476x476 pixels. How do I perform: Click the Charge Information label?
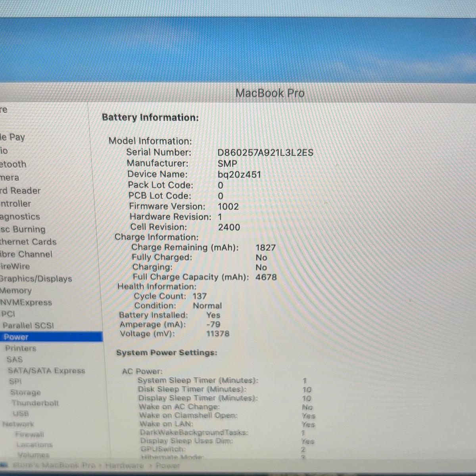tap(156, 237)
